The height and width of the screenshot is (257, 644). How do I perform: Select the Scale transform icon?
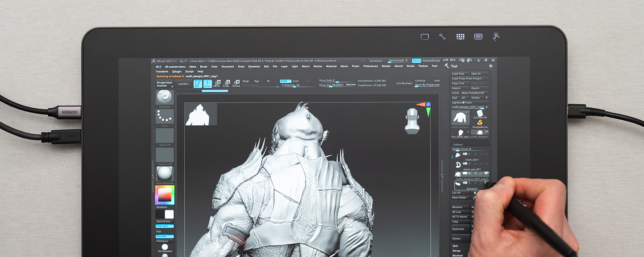click(x=226, y=84)
